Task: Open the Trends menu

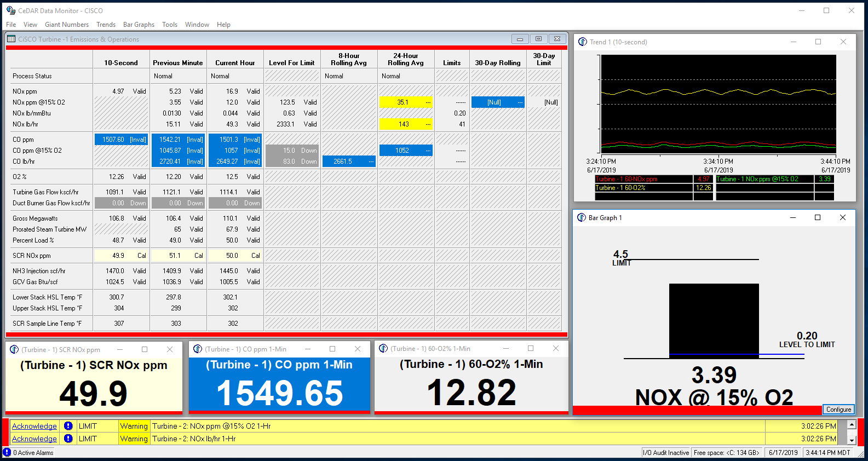Action: coord(106,25)
